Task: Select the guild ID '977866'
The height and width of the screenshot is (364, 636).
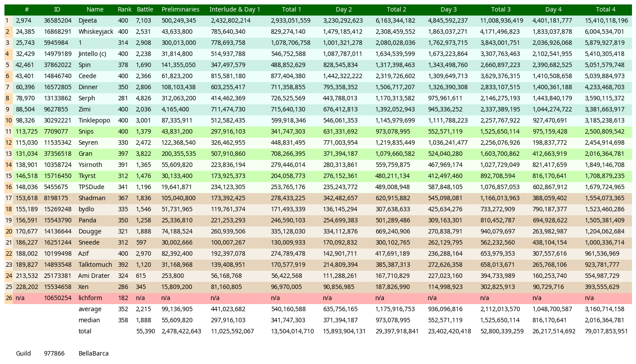Action: [54, 353]
